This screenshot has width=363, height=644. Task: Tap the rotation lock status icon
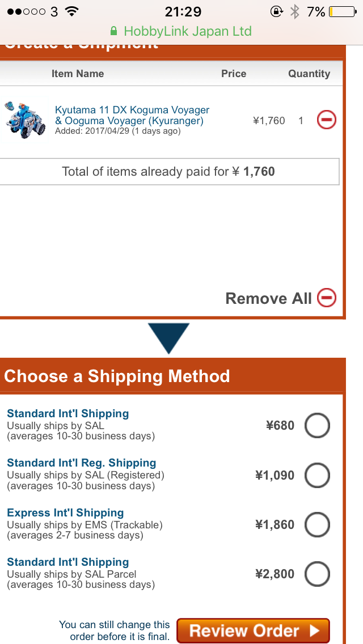click(276, 11)
